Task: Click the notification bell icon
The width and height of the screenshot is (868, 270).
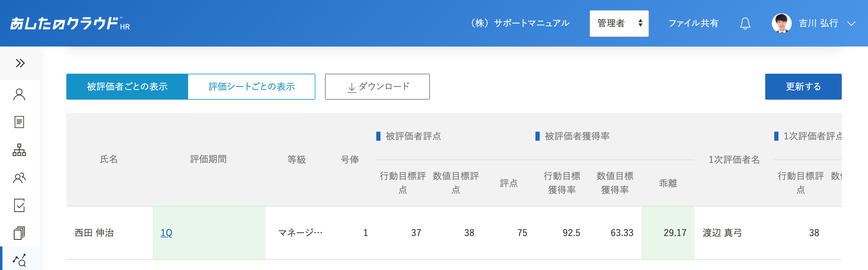Action: coord(745,23)
